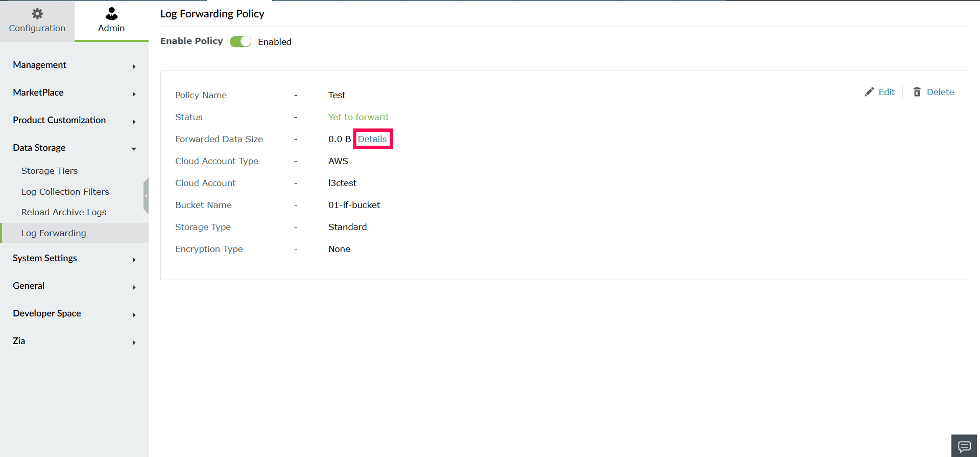Viewport: 980px width, 457px height.
Task: Expand the Product Customization arrow
Action: 134,122
